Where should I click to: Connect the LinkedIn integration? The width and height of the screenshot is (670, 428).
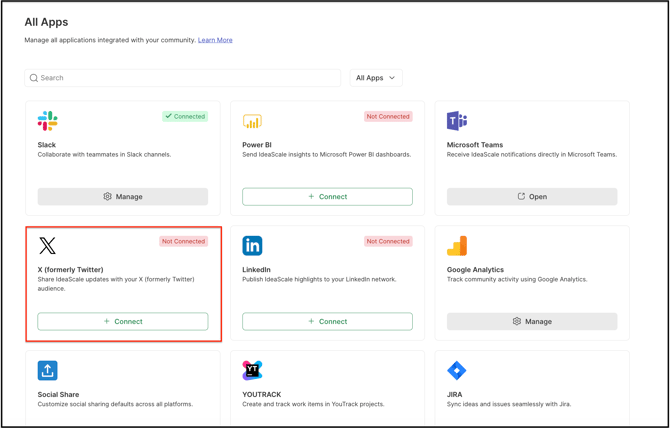tap(327, 322)
